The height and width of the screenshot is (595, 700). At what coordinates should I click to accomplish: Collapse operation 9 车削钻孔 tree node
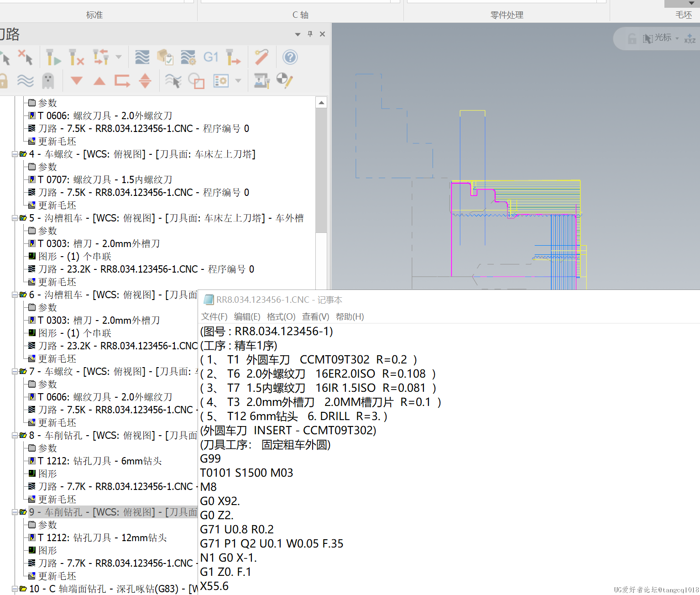point(15,512)
